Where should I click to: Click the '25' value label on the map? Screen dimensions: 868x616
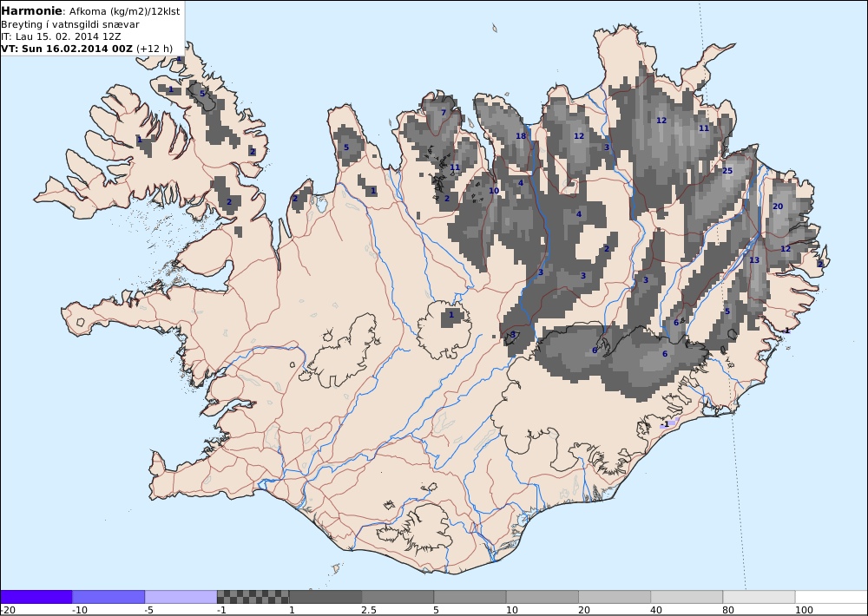coord(727,170)
